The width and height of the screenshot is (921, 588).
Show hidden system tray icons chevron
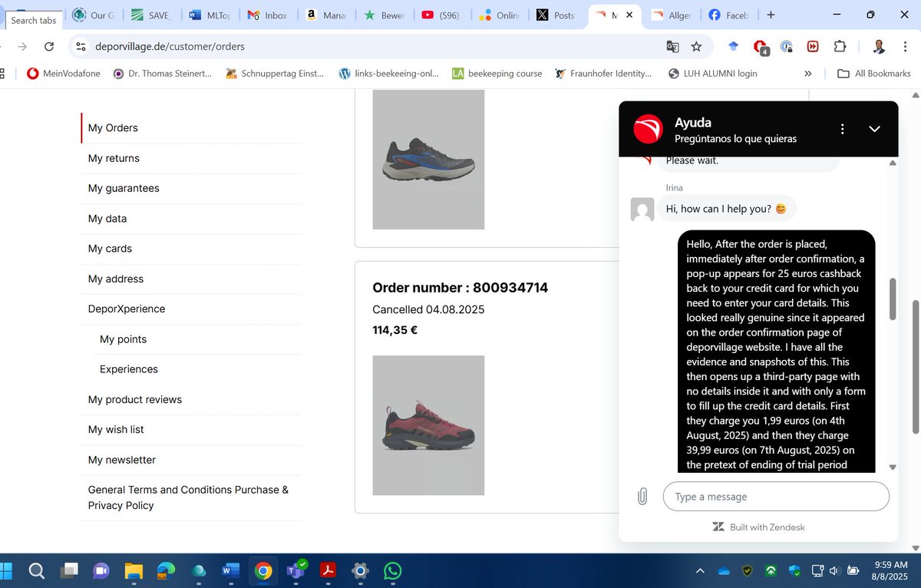point(700,570)
